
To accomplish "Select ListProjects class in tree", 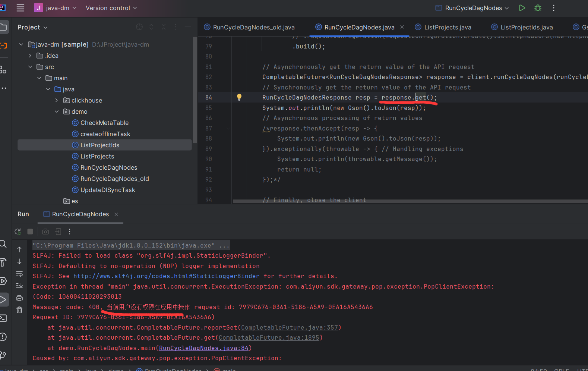I will point(97,156).
